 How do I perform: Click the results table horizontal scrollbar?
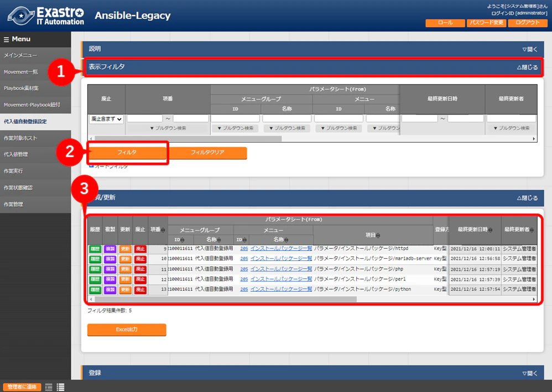[x=225, y=299]
